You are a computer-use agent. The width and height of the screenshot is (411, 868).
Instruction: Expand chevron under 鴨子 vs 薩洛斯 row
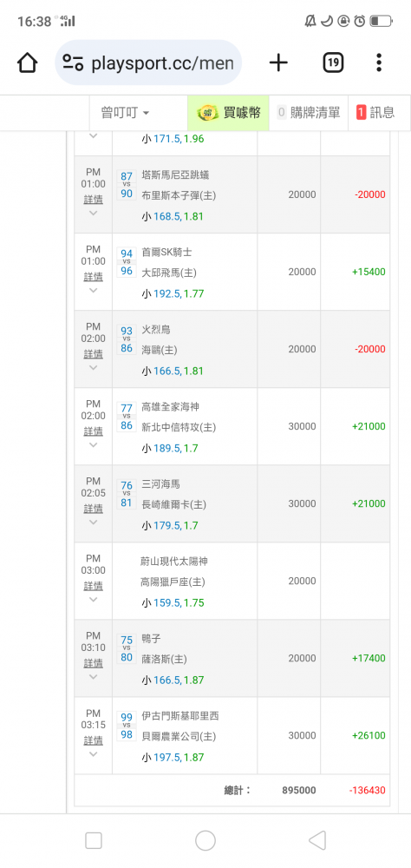point(93,676)
